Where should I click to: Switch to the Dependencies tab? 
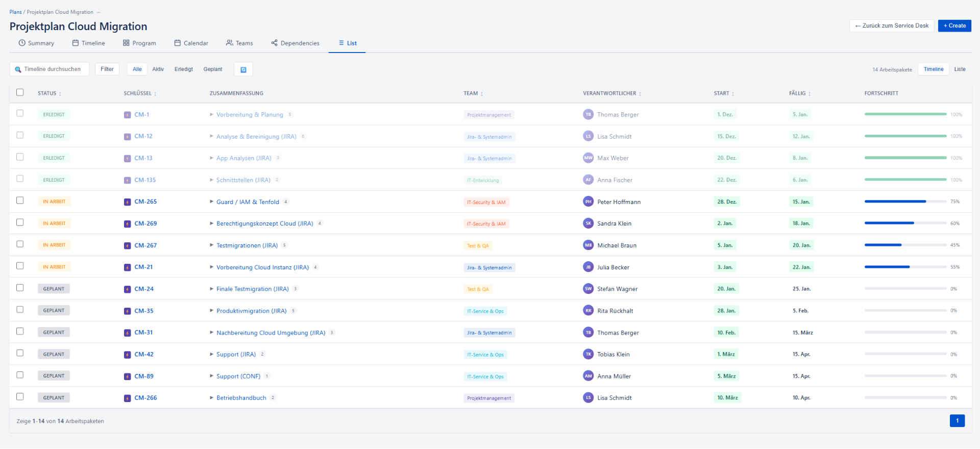[x=295, y=43]
